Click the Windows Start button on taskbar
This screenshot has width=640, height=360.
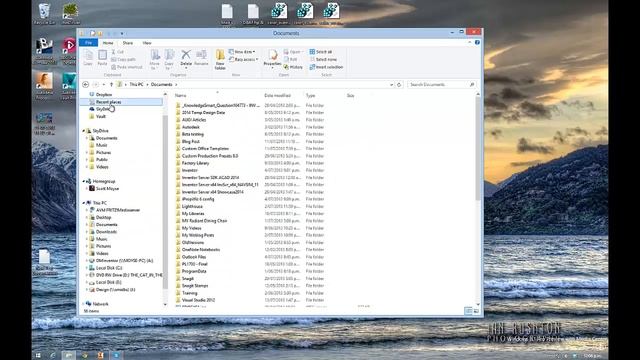[38, 356]
